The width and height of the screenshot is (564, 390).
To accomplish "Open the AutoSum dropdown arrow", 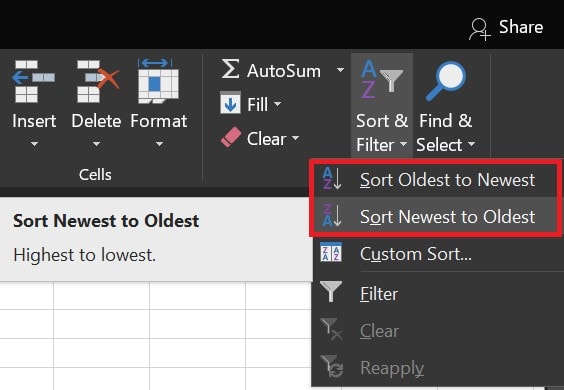I will tap(340, 69).
